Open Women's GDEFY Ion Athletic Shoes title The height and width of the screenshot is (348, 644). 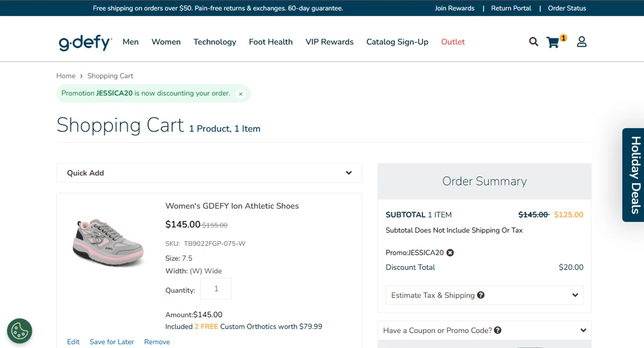232,206
